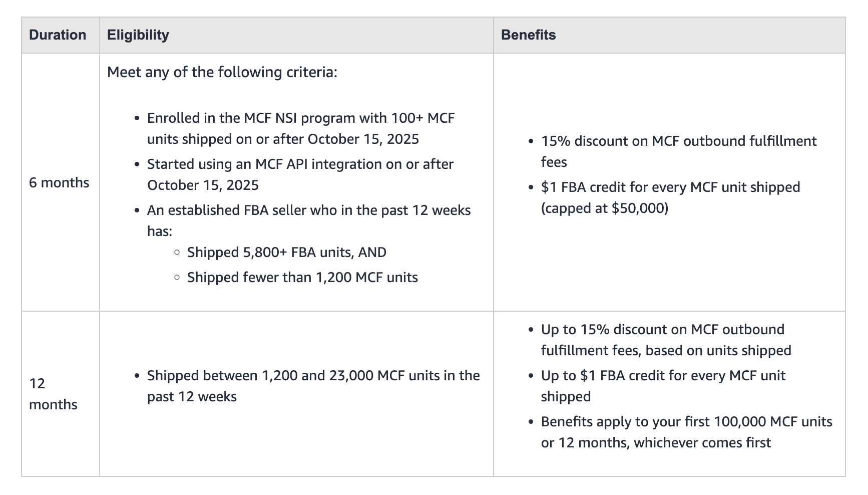This screenshot has height=495, width=868.
Task: Click the "$1 FBA credit" 6-month benefit
Action: (670, 187)
